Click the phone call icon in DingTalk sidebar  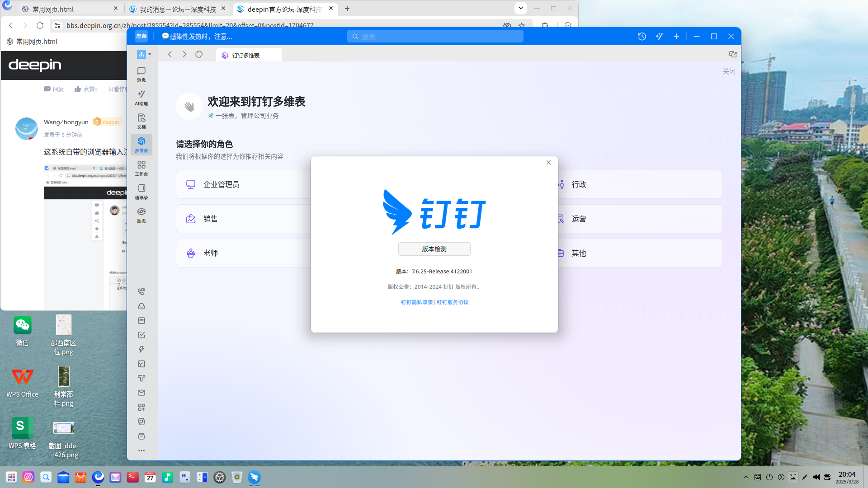click(x=142, y=291)
